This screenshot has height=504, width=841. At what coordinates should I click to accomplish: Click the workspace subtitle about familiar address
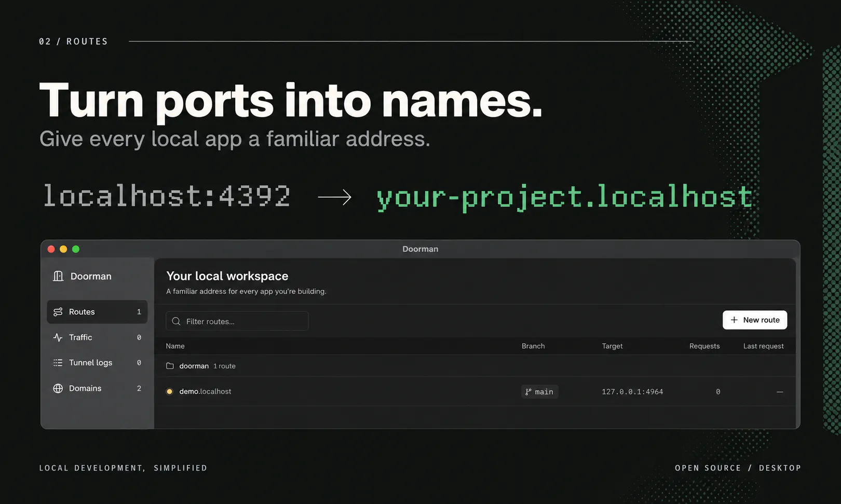coord(246,292)
